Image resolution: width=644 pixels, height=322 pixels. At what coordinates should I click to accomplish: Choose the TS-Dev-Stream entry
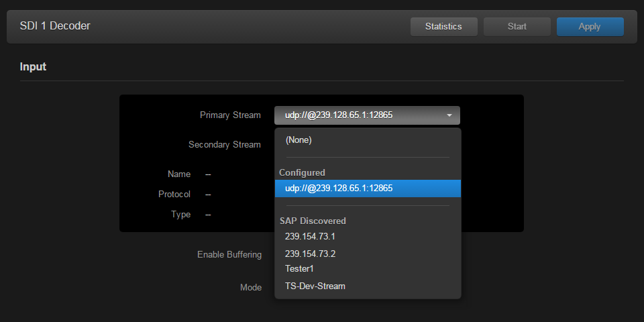[x=315, y=286]
